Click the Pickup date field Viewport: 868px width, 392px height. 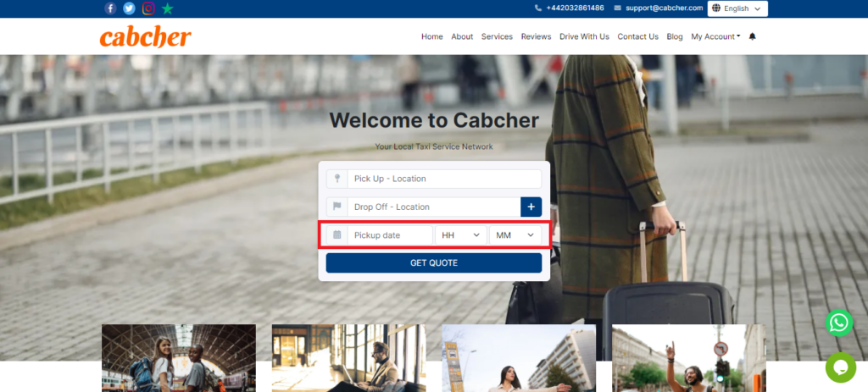pyautogui.click(x=390, y=235)
